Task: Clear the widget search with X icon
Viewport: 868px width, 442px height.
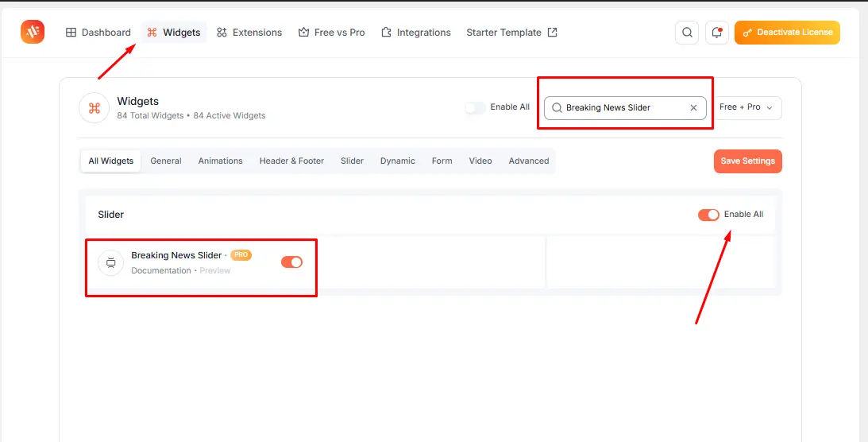Action: pyautogui.click(x=693, y=108)
